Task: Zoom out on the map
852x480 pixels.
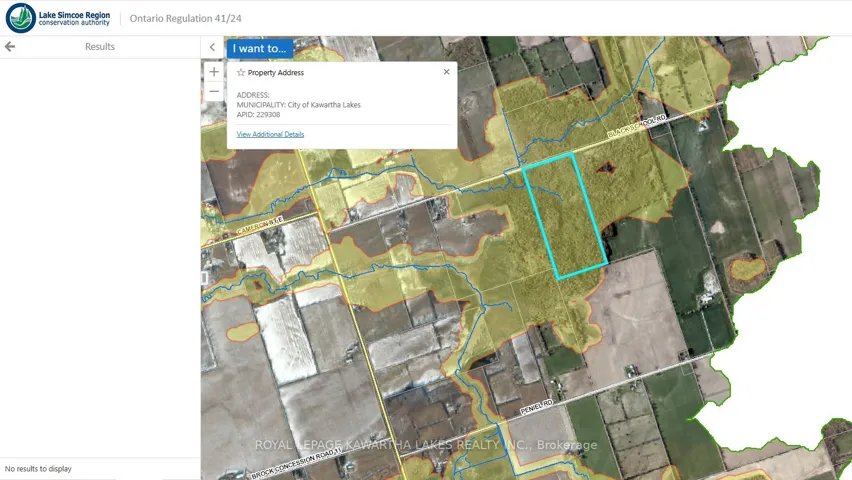Action: (x=214, y=91)
